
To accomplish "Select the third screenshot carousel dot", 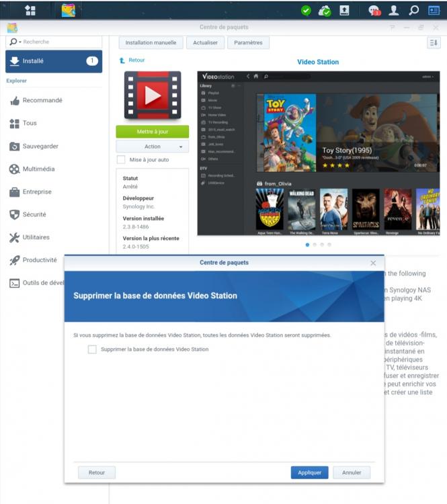I will click(x=322, y=245).
